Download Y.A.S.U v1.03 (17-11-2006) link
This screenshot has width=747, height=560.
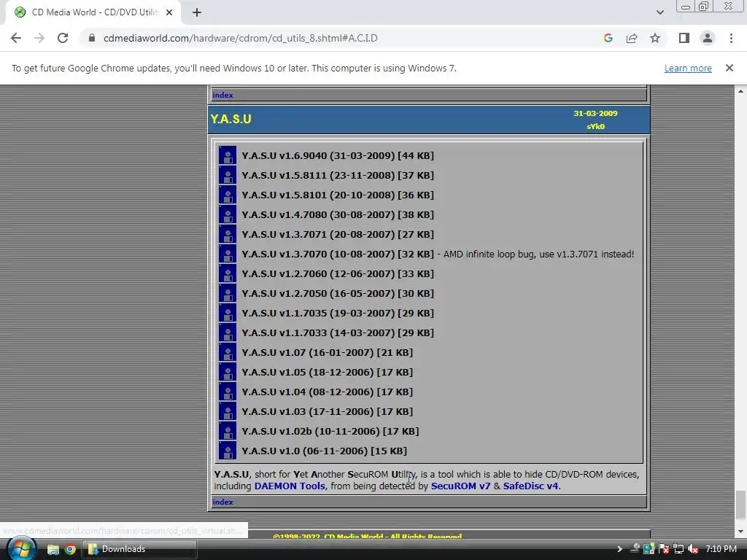click(x=328, y=411)
